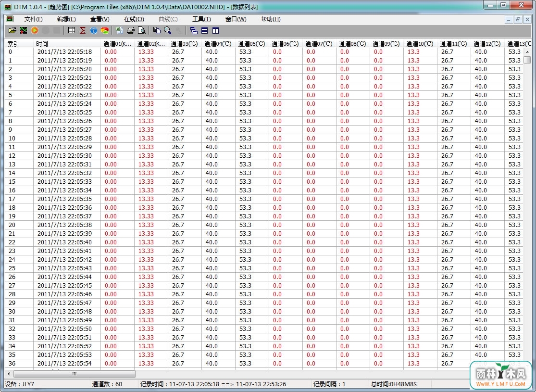Click status bar 记录间隔 : 1
Screen dimensions: 536x392
pos(329,384)
